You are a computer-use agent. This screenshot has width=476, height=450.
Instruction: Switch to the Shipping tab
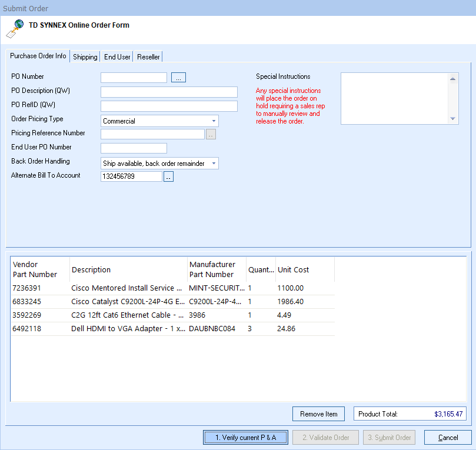[x=85, y=57]
